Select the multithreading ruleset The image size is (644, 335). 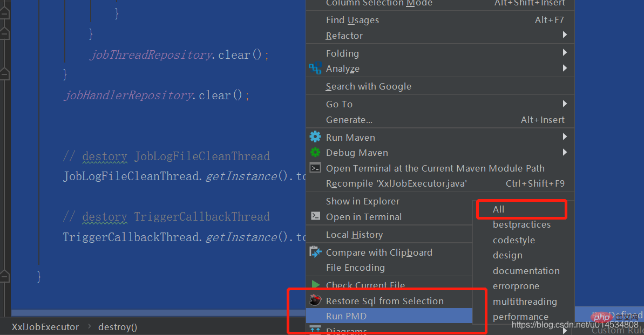pyautogui.click(x=524, y=302)
